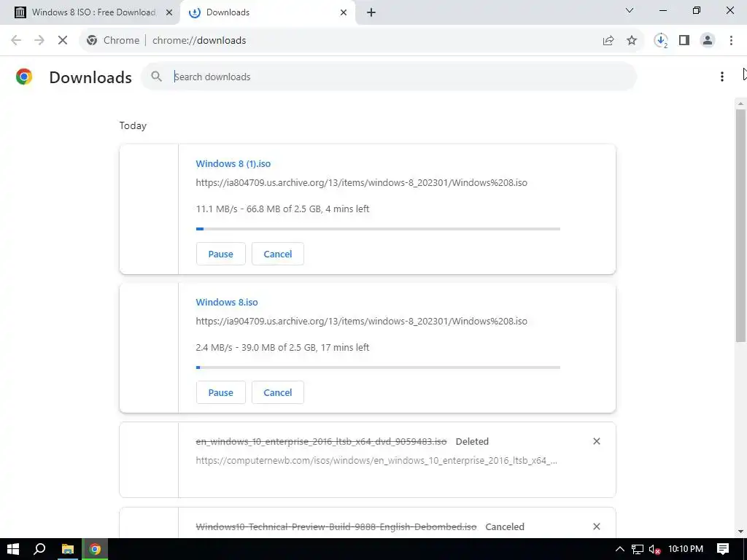This screenshot has height=560, width=747.
Task: Select the Downloads tab
Action: coord(267,12)
